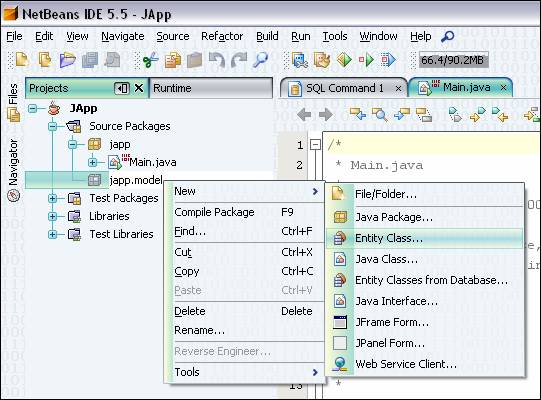Collapse the Source Packages node
541x400 pixels.
52,127
